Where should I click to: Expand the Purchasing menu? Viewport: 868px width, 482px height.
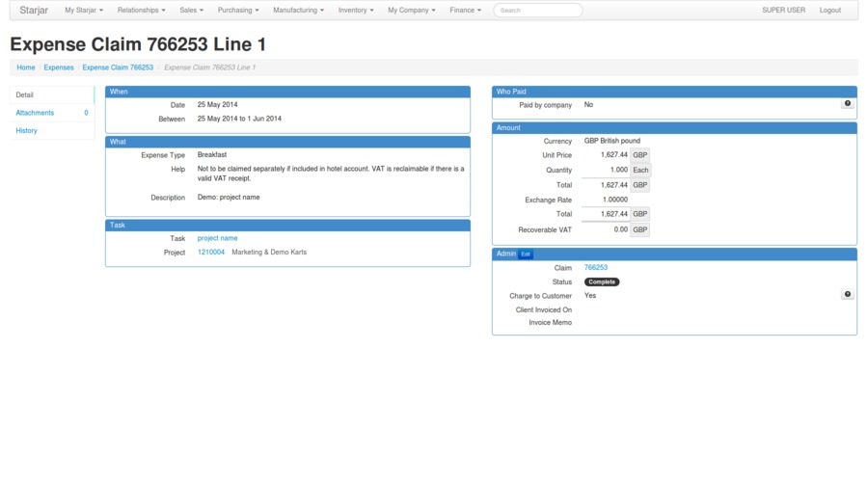[x=238, y=11]
